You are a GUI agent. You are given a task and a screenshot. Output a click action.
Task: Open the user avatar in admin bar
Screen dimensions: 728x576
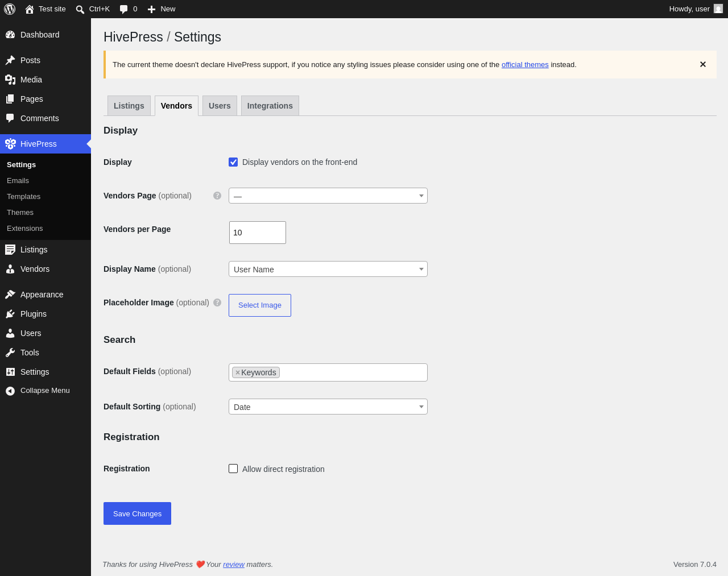pyautogui.click(x=718, y=9)
